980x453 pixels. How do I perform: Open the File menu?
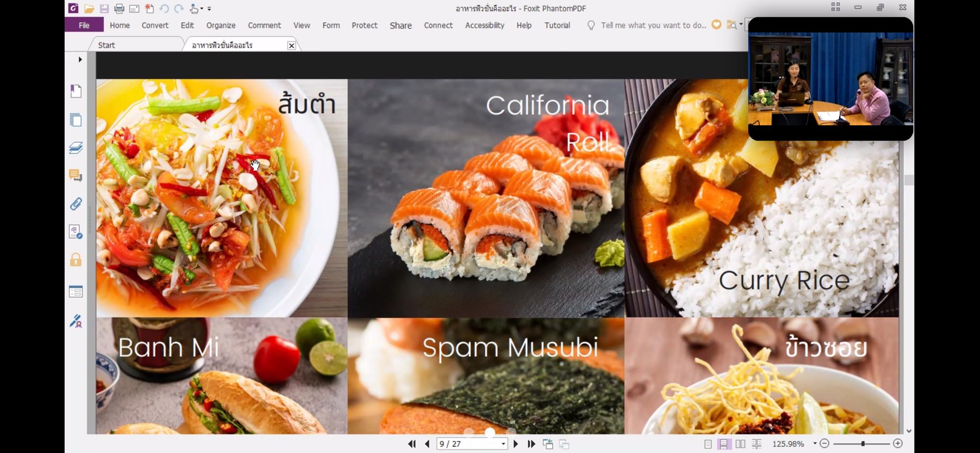coord(84,25)
